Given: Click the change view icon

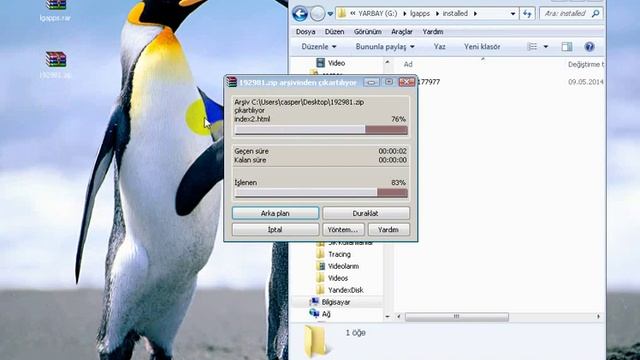Looking at the screenshot, I should coord(532,47).
